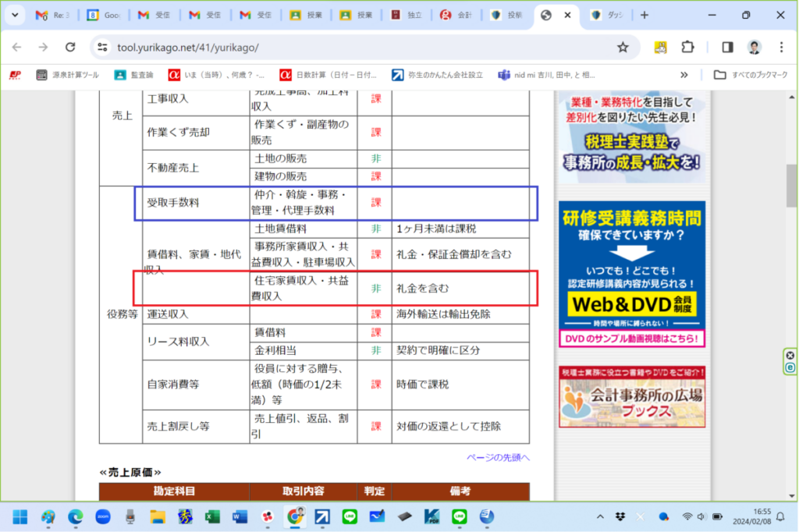Open the bookmarks overflow » chevron
The width and height of the screenshot is (799, 532).
point(684,75)
